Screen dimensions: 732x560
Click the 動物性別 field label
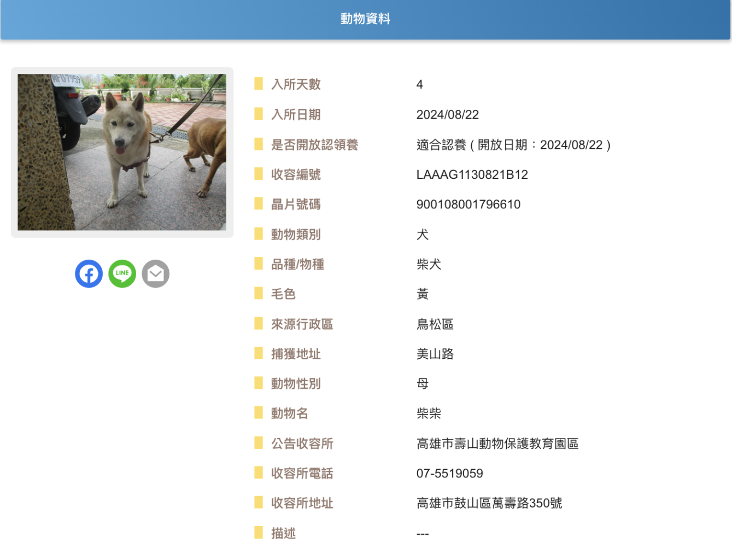click(296, 384)
